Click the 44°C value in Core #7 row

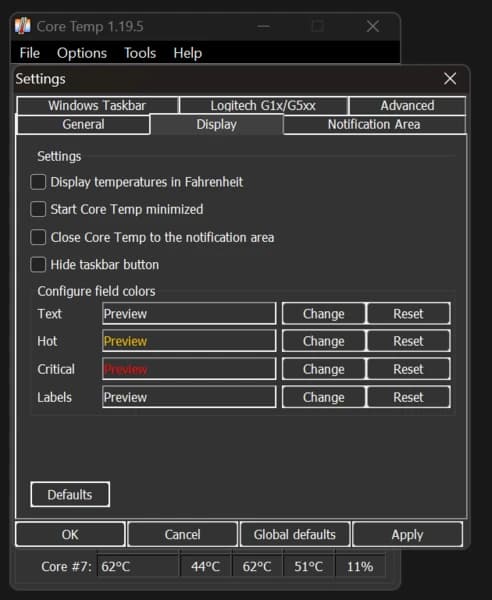click(206, 566)
